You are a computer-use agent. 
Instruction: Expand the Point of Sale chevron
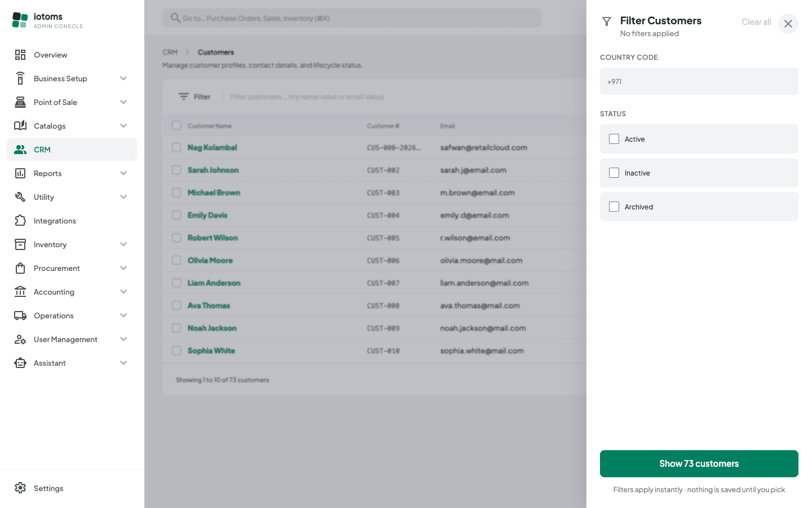click(123, 102)
